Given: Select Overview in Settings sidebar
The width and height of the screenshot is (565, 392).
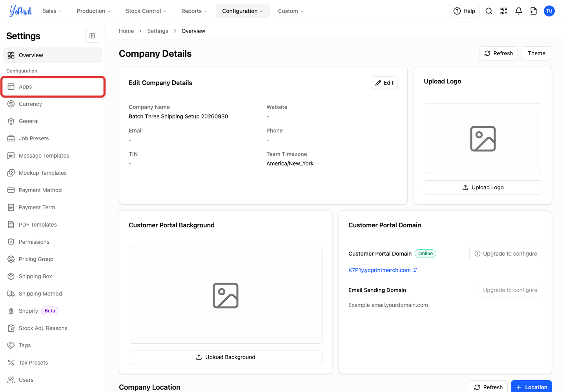Looking at the screenshot, I should pos(53,55).
